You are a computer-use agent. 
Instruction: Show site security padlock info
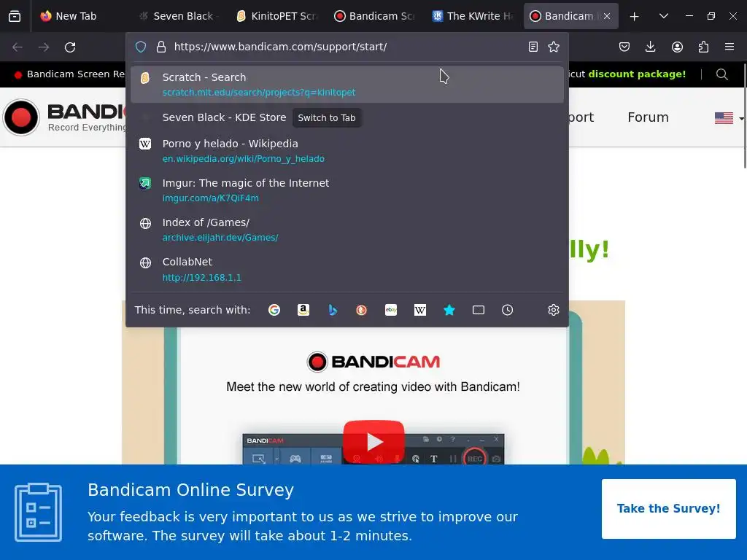(x=161, y=47)
